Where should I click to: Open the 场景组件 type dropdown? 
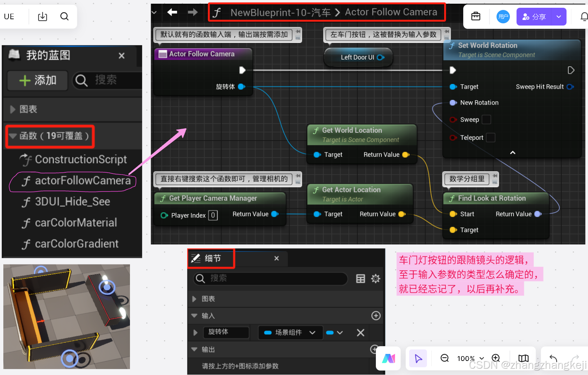pyautogui.click(x=290, y=332)
